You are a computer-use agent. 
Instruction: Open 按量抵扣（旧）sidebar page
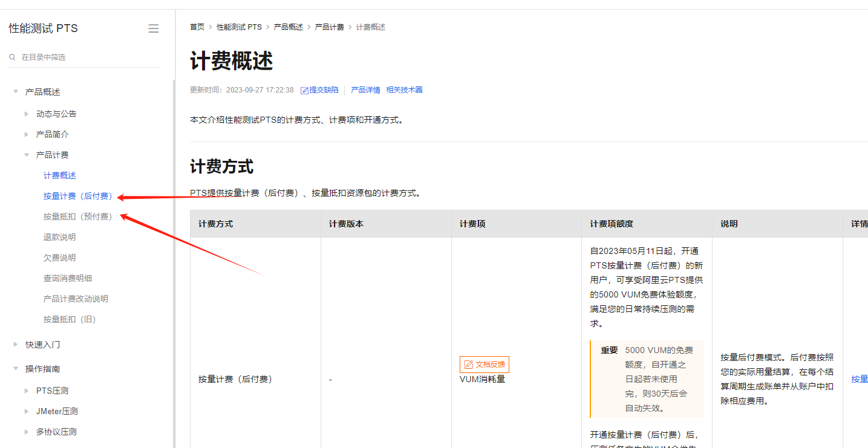click(70, 319)
